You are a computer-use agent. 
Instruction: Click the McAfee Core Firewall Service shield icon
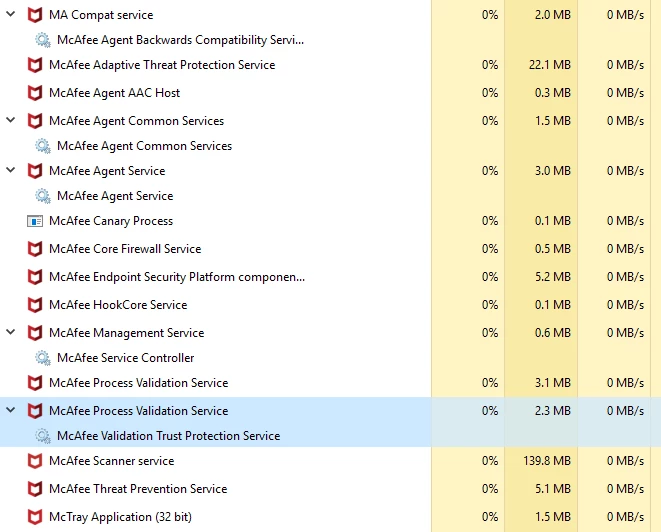coord(35,249)
